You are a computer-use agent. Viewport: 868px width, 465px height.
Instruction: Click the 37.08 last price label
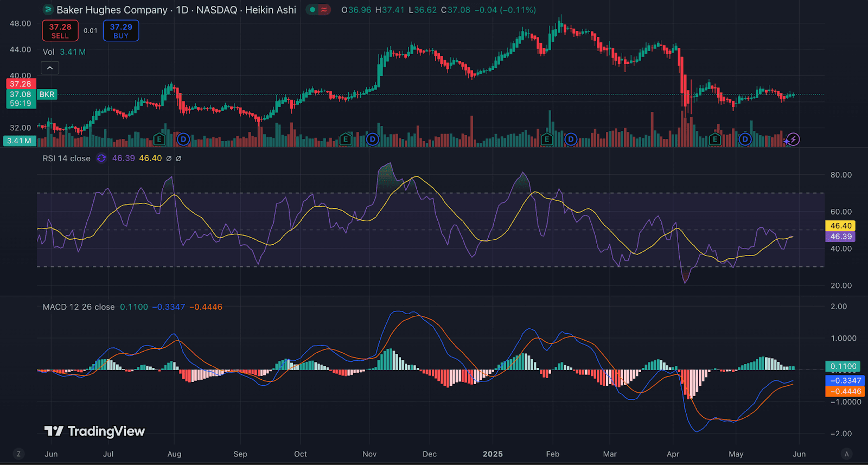(x=21, y=94)
